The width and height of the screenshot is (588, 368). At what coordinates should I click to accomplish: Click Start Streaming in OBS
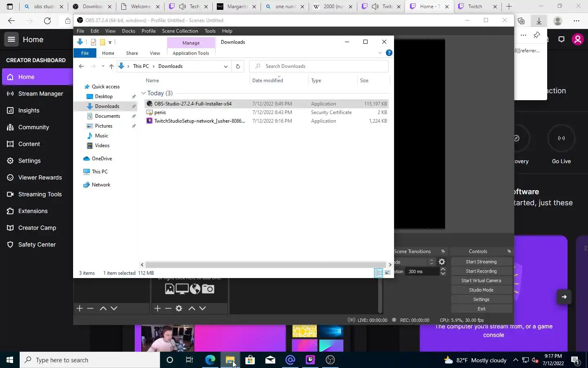coord(481,262)
